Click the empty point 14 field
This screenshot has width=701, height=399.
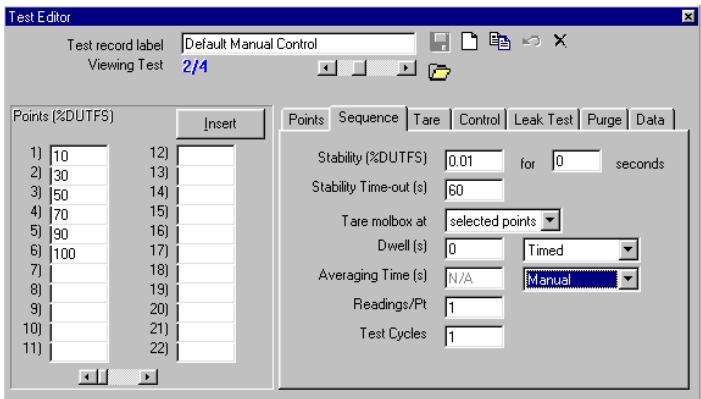click(x=206, y=195)
